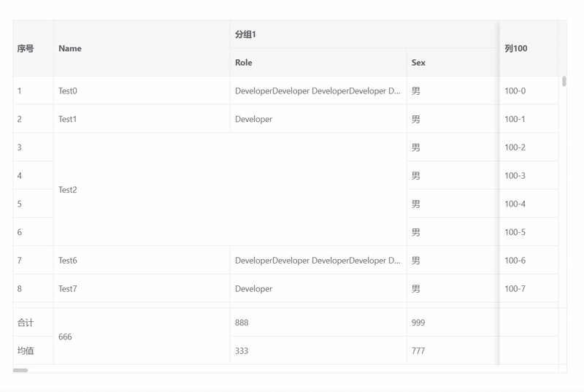Click the 男 cell in row 5
Screen dimensions: 584x392
point(453,204)
